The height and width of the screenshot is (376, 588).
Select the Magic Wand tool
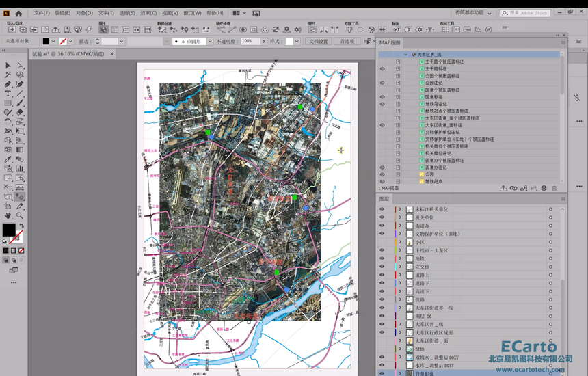click(x=8, y=75)
